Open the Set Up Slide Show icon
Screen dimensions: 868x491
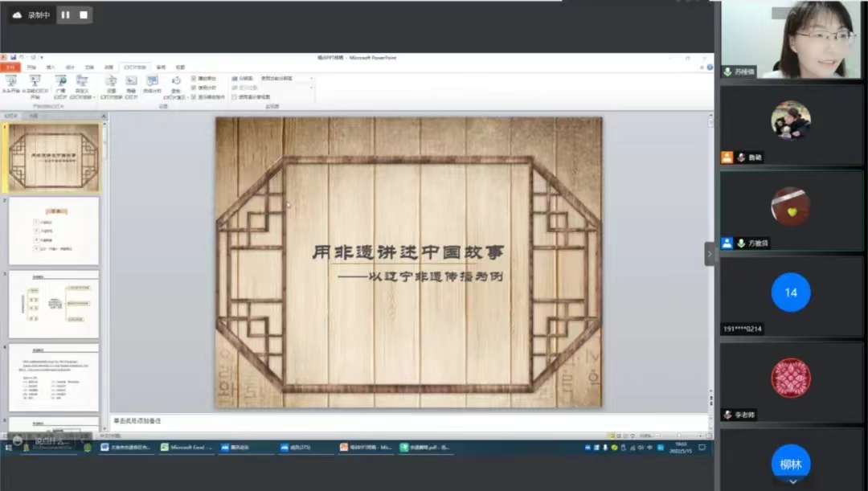(x=111, y=81)
